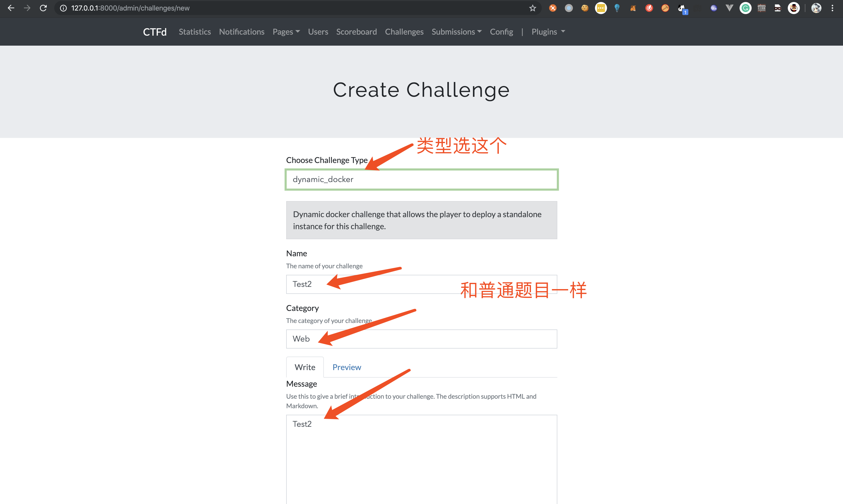This screenshot has height=504, width=843.
Task: Open the Tamper Chrome extension
Action: [761, 8]
